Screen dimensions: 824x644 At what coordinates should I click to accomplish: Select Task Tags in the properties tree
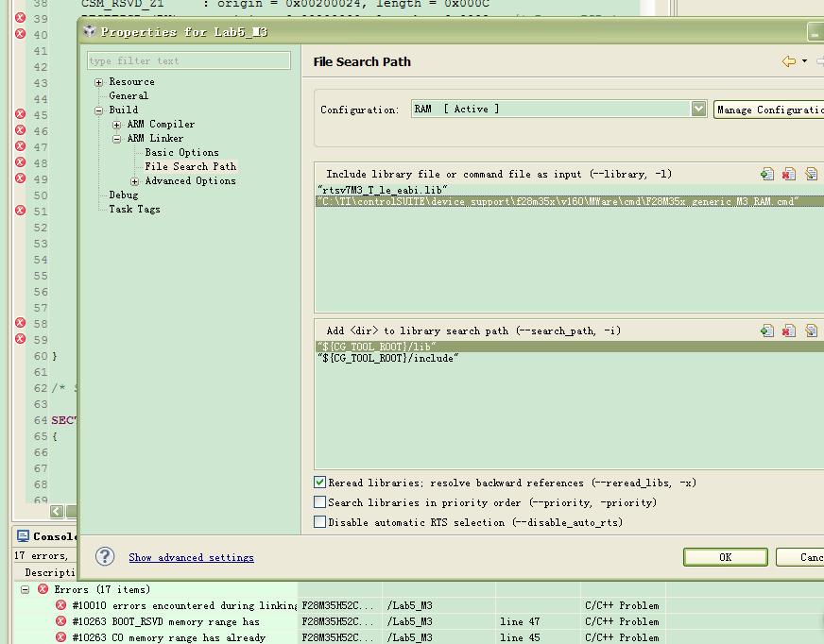pos(134,209)
